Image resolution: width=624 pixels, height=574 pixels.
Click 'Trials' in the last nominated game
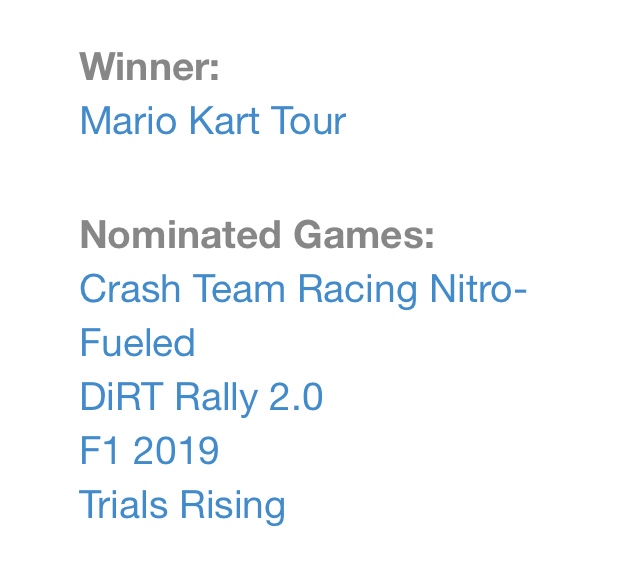pyautogui.click(x=123, y=504)
